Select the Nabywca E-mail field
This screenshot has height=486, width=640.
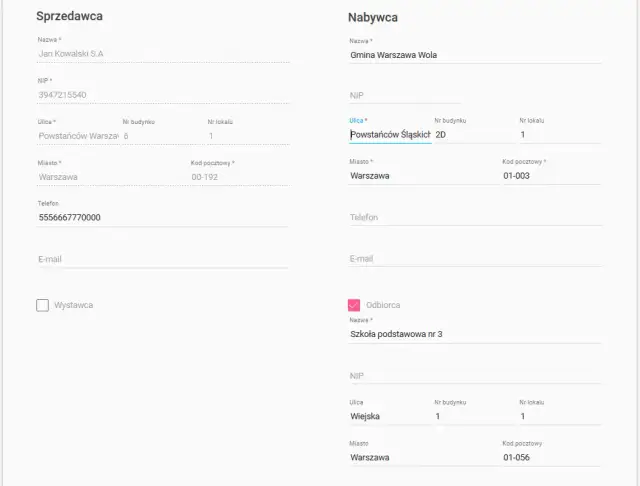click(x=475, y=258)
